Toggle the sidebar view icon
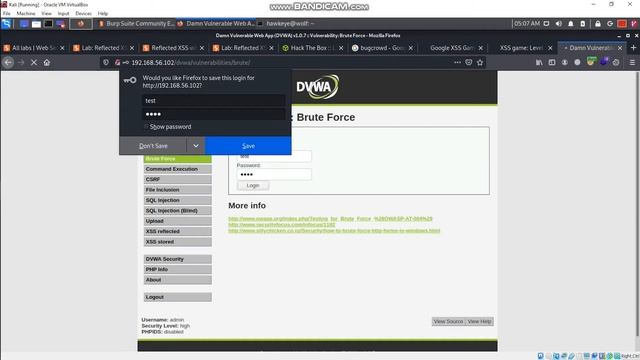 552,62
